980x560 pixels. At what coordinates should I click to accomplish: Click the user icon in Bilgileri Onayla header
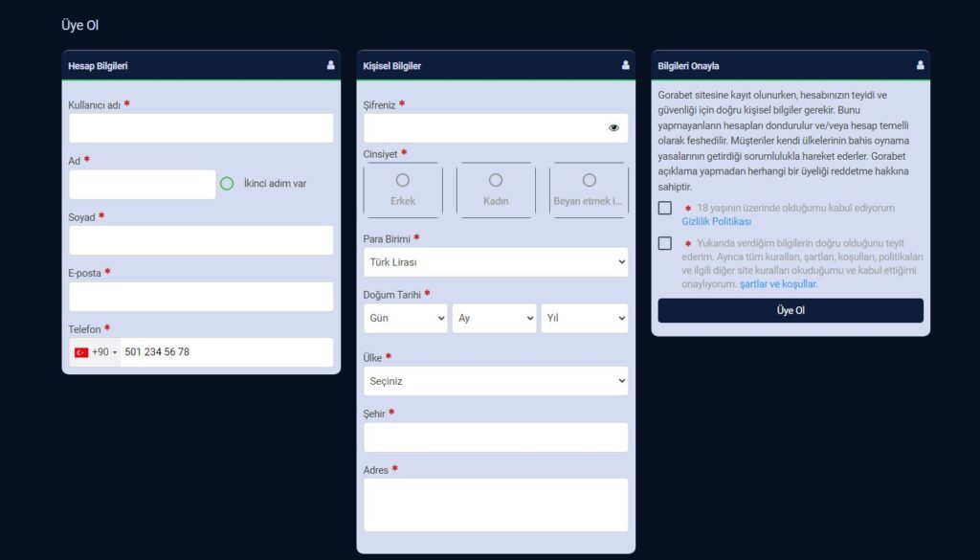[920, 65]
